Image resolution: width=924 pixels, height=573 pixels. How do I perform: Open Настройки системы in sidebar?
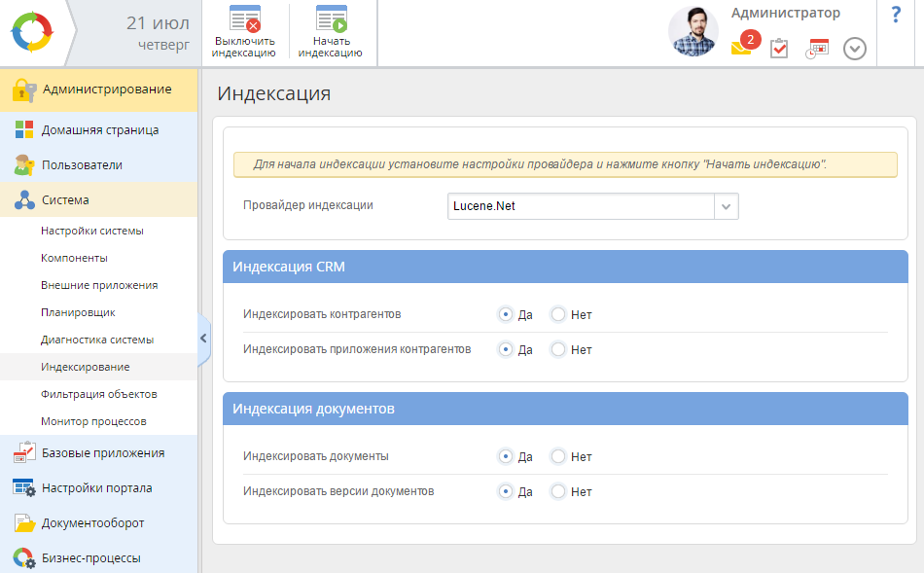click(92, 231)
